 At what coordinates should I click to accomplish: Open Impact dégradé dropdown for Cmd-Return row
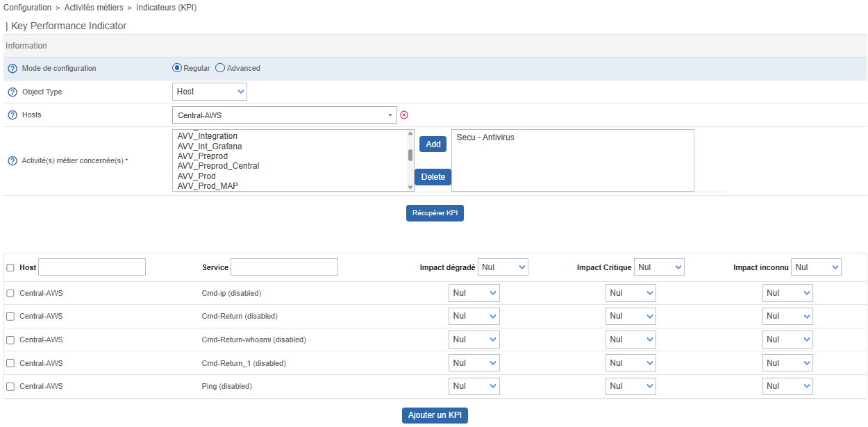point(474,317)
